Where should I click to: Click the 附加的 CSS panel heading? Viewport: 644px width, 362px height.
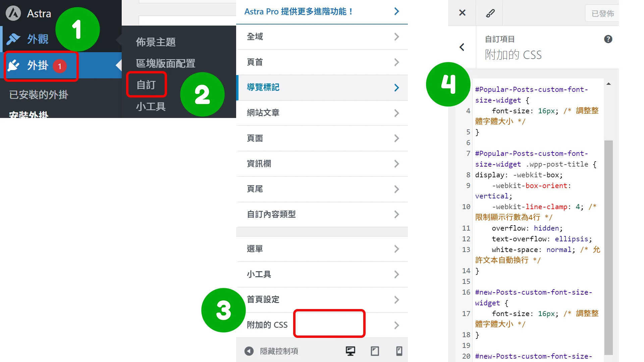(513, 55)
